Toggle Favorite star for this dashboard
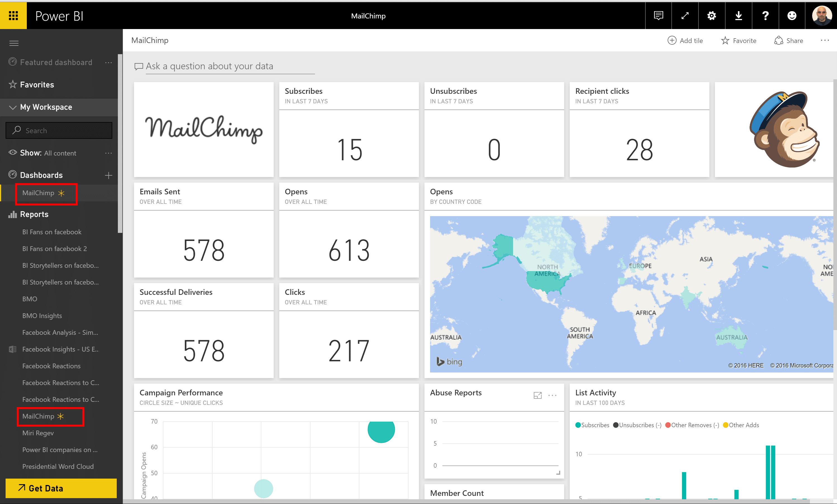Screen dimensions: 837x504 (x=739, y=41)
